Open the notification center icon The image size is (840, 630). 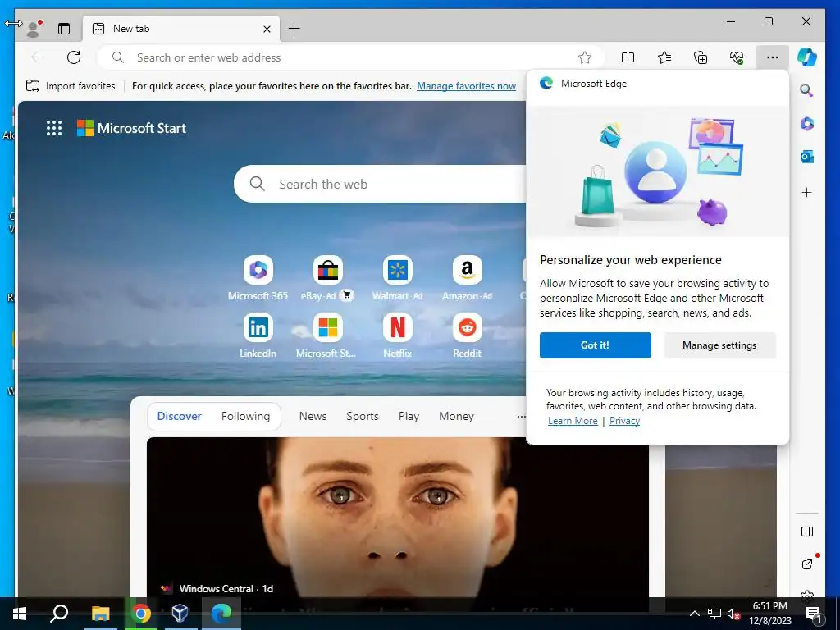(x=814, y=615)
